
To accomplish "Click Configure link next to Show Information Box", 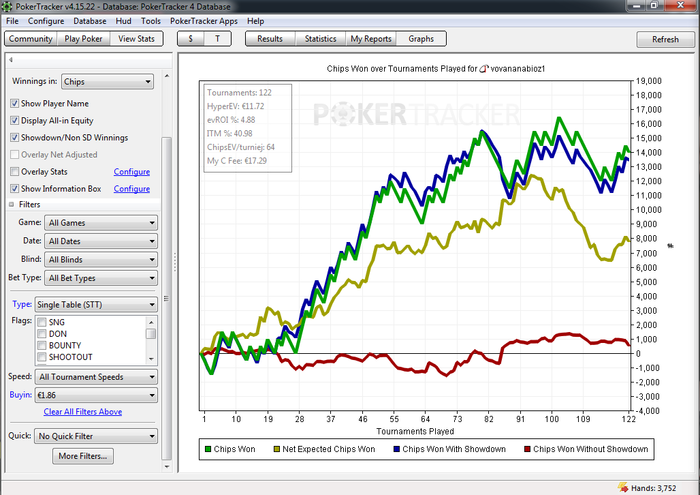I will (x=132, y=189).
